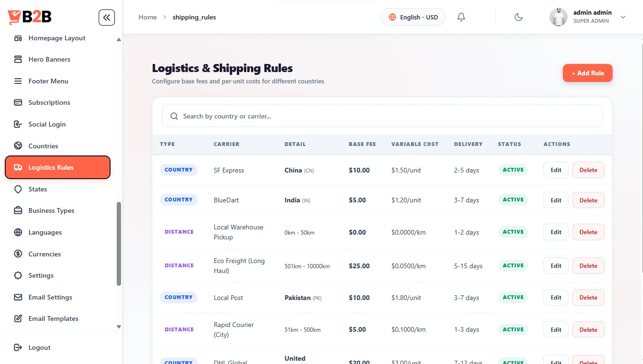Edit the Local Warehouse Pickup rule
The image size is (643, 364).
tap(556, 232)
